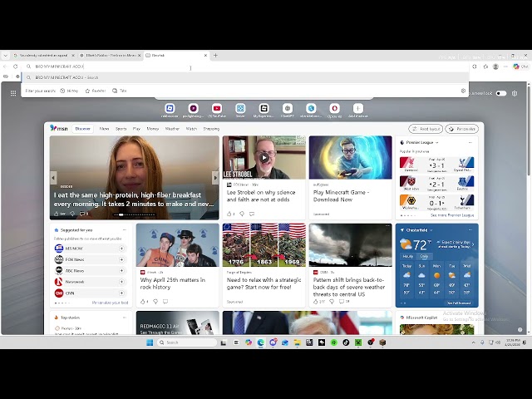Follow NBS NEWS with its plus button
The image size is (532, 399).
pos(121,249)
